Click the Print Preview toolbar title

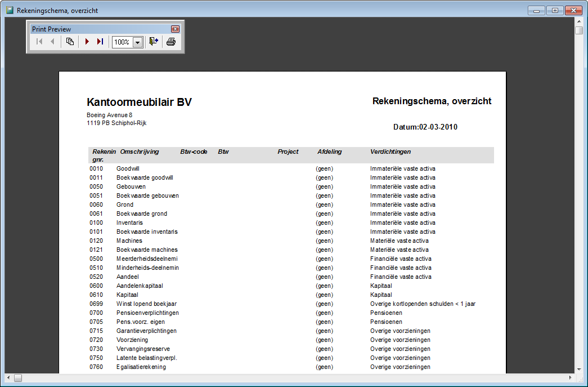pyautogui.click(x=51, y=29)
